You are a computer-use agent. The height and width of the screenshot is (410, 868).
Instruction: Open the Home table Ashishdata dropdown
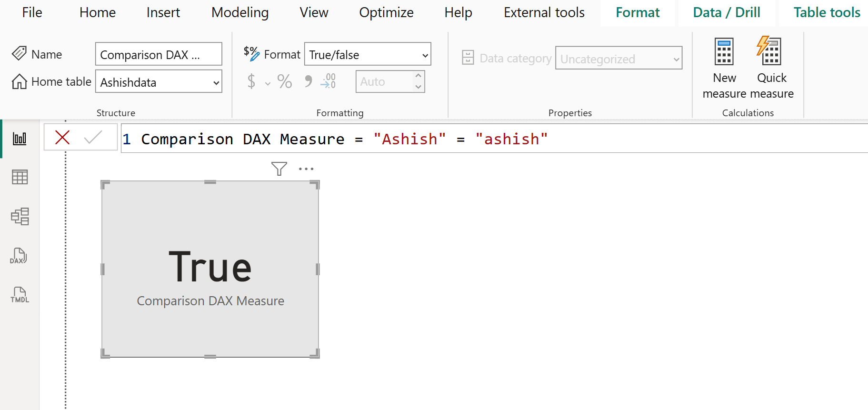pos(216,83)
